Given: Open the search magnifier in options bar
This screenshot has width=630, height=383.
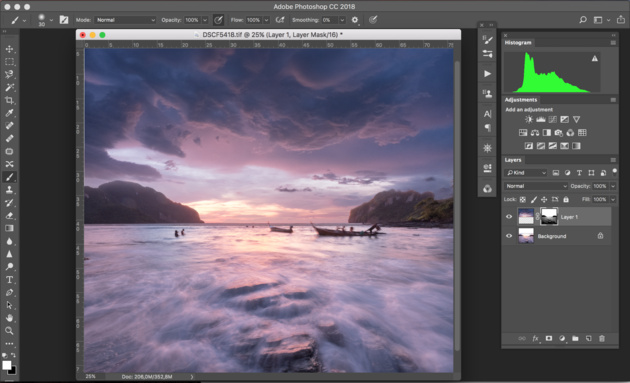Looking at the screenshot, I should tap(583, 20).
